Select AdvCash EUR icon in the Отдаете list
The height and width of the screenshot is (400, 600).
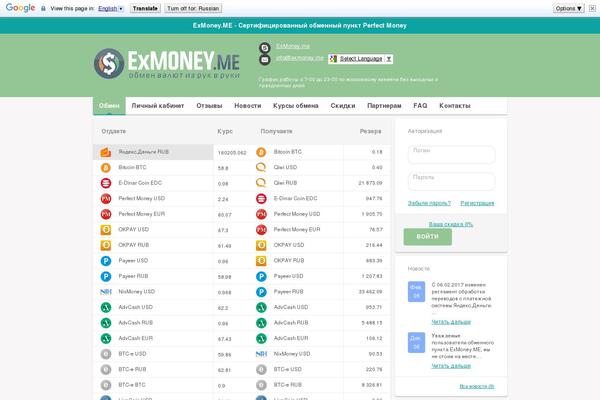tap(106, 338)
